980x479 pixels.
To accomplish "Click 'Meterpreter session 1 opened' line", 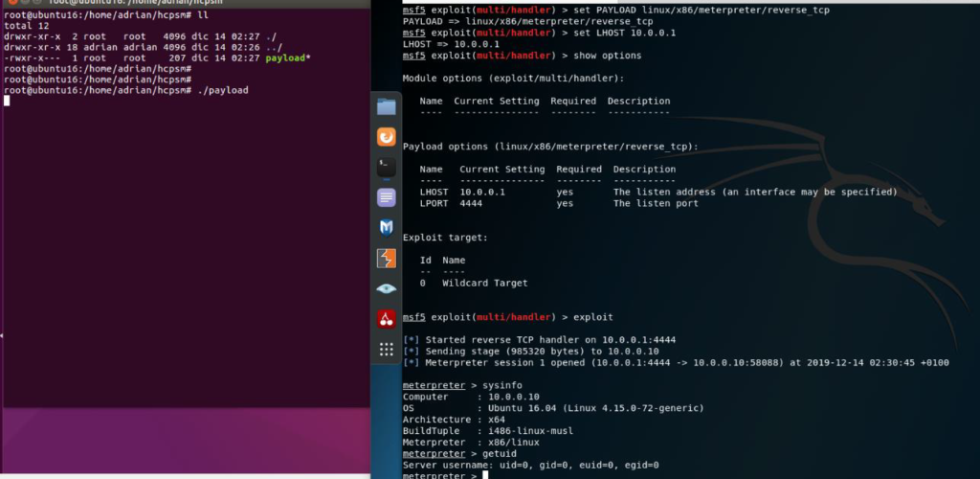I will pyautogui.click(x=676, y=363).
